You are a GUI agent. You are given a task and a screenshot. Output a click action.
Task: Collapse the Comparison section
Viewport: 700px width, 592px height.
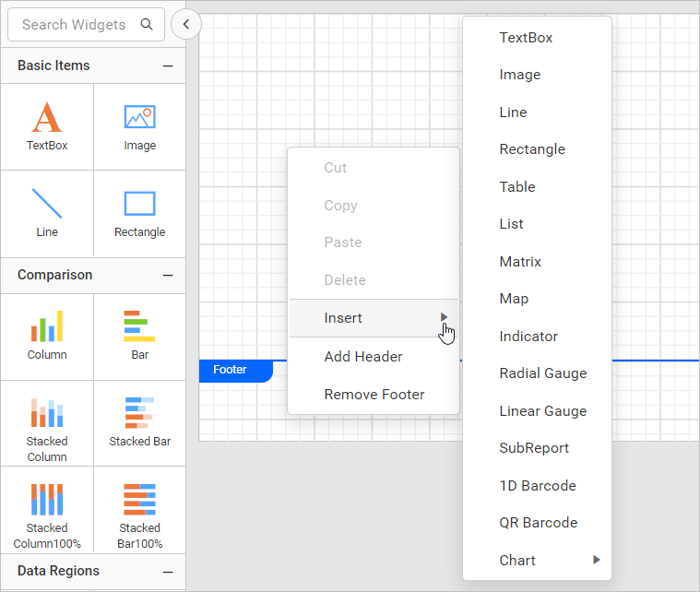click(168, 276)
